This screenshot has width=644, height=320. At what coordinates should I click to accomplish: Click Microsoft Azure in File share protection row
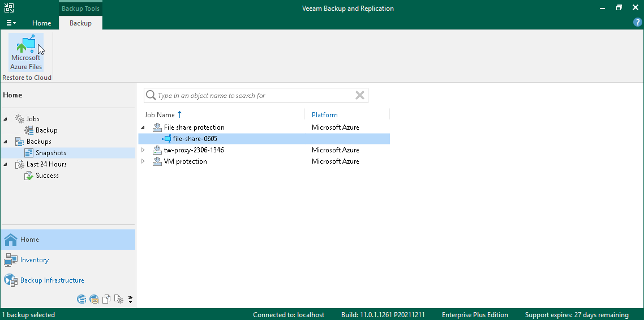click(x=335, y=127)
